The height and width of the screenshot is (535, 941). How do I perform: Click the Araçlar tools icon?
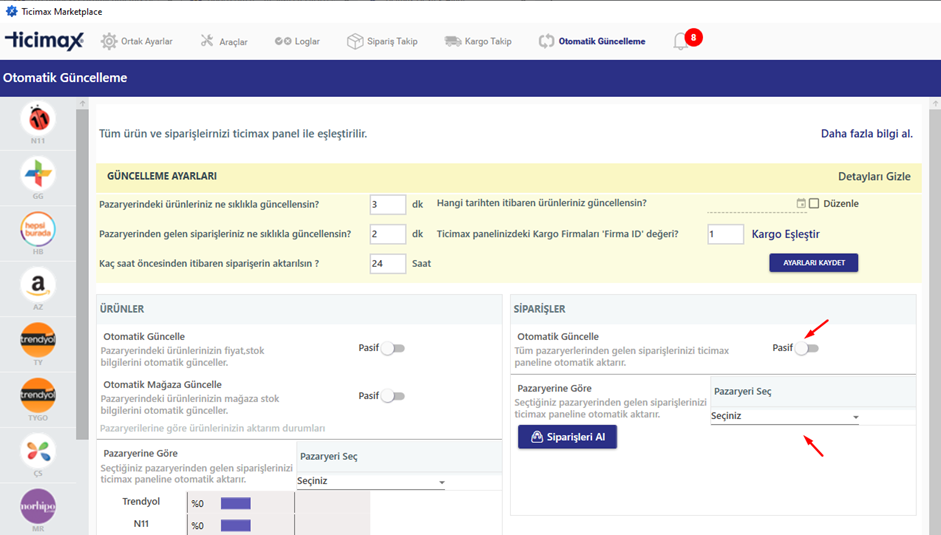207,41
